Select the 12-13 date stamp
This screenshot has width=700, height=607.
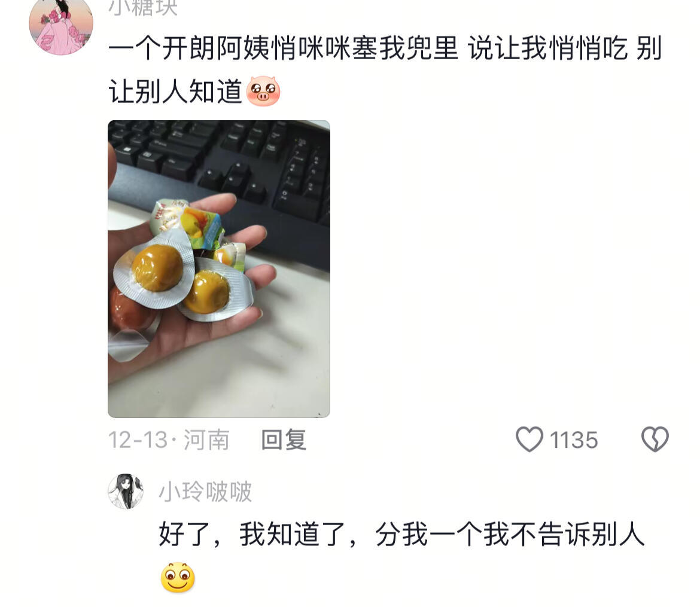point(138,440)
